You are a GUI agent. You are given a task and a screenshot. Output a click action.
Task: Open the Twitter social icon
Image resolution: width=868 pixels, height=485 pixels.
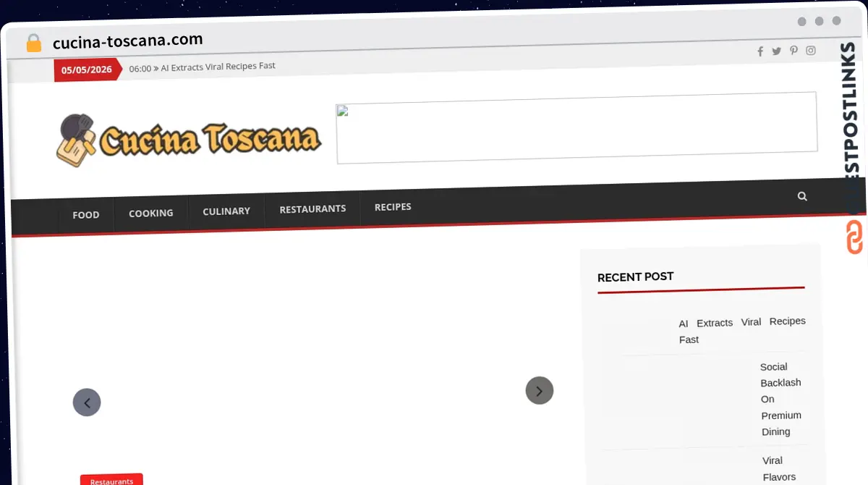[777, 51]
